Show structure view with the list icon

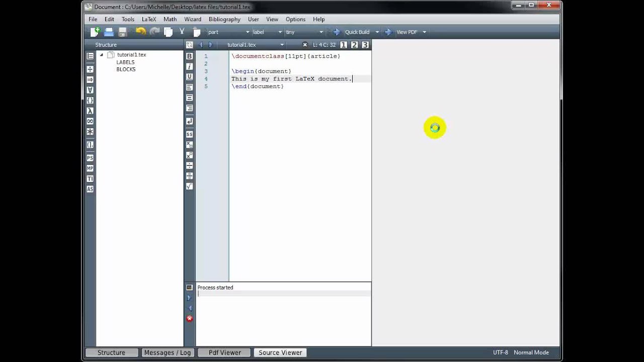90,56
